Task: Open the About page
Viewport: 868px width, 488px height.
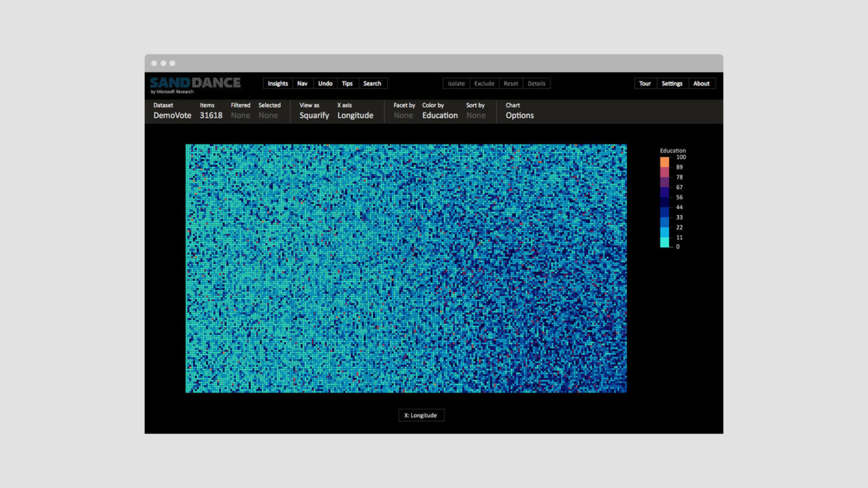Action: point(701,84)
